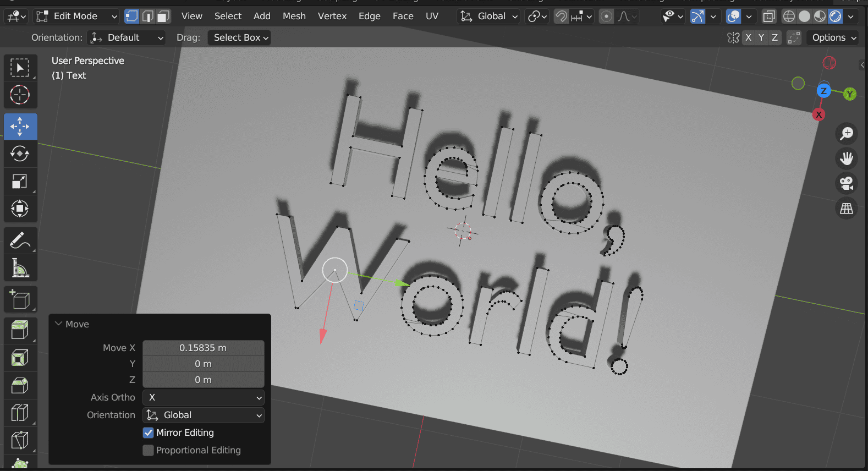Choose the Rotate tool
This screenshot has height=471, width=868.
click(20, 154)
